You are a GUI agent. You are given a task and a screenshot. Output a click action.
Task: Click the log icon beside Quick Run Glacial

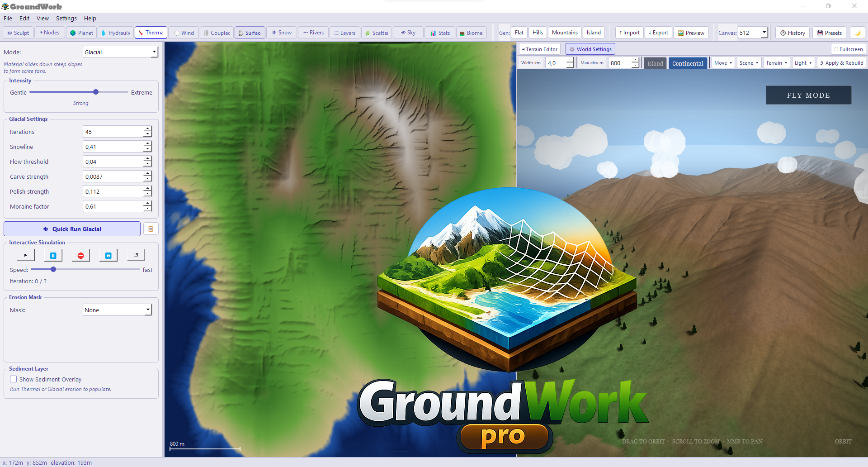(x=151, y=229)
